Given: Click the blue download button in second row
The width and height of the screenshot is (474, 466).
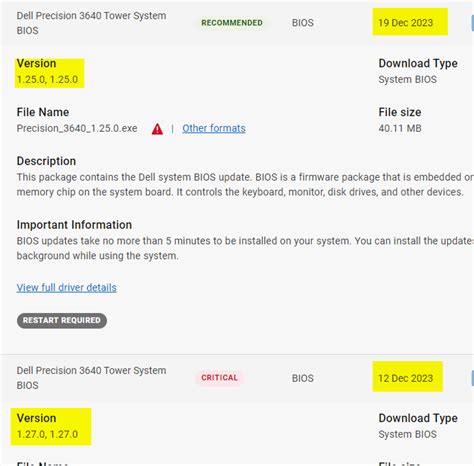Looking at the screenshot, I should 472,378.
